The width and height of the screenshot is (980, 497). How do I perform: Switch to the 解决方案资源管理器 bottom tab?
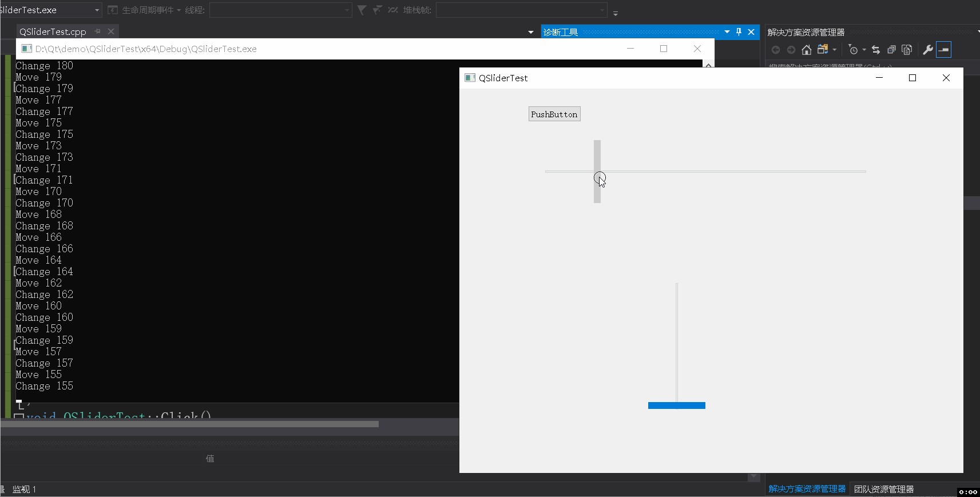click(807, 489)
